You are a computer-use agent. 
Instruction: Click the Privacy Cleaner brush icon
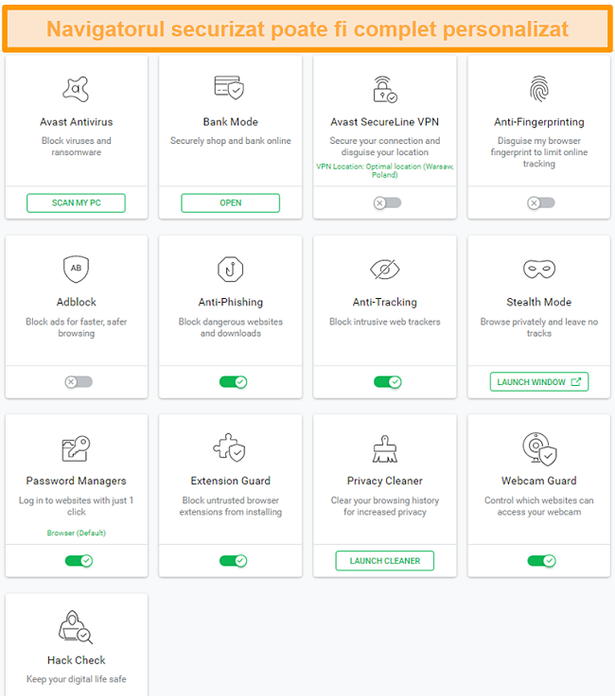click(385, 448)
